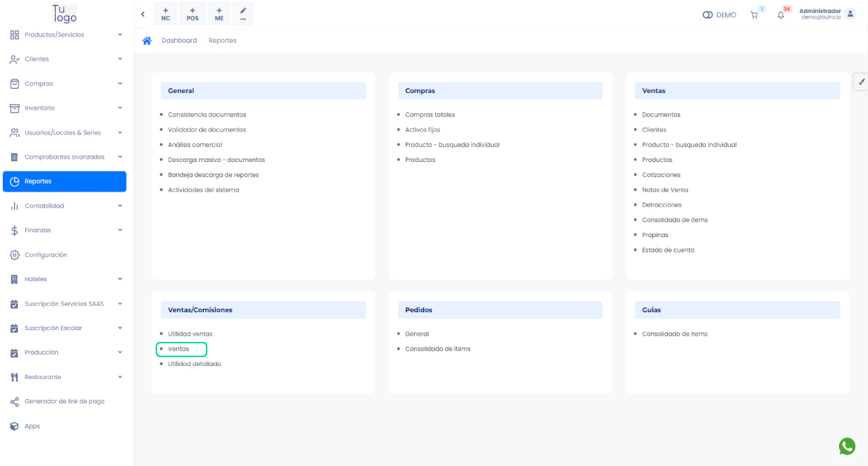Image resolution: width=868 pixels, height=466 pixels.
Task: Click the POS quick-access button
Action: coord(192,14)
